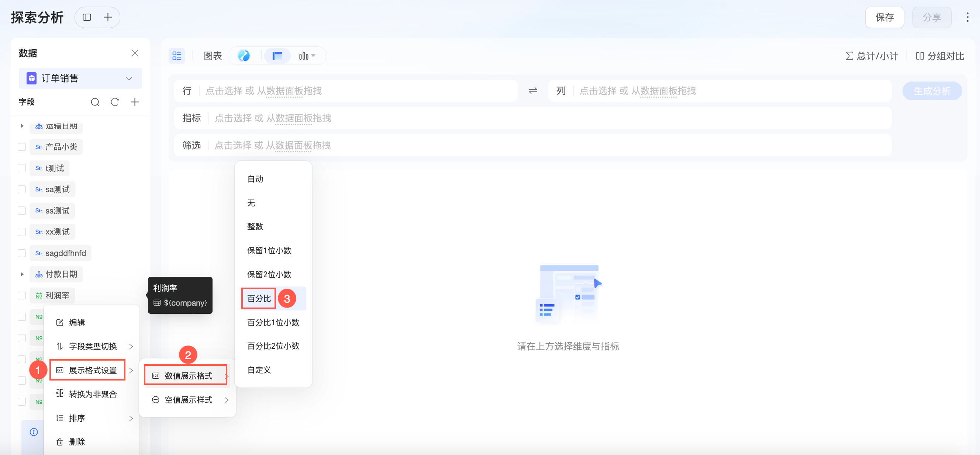The height and width of the screenshot is (455, 980).
Task: Click the swap rows and columns icon
Action: [532, 90]
